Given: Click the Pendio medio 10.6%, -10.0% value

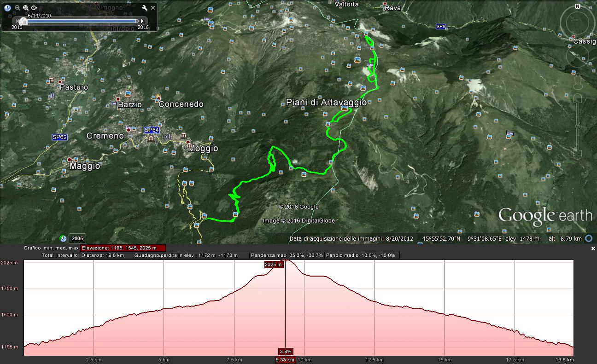Looking at the screenshot, I should click(x=362, y=255).
